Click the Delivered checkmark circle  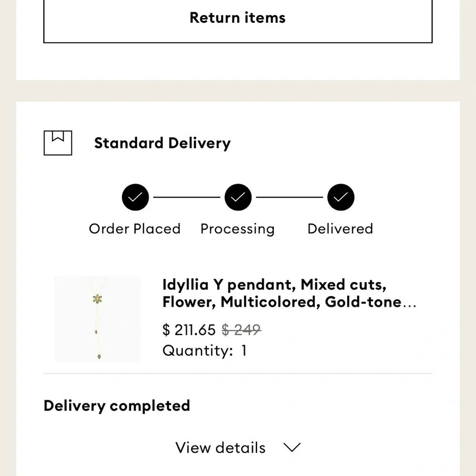[340, 197]
